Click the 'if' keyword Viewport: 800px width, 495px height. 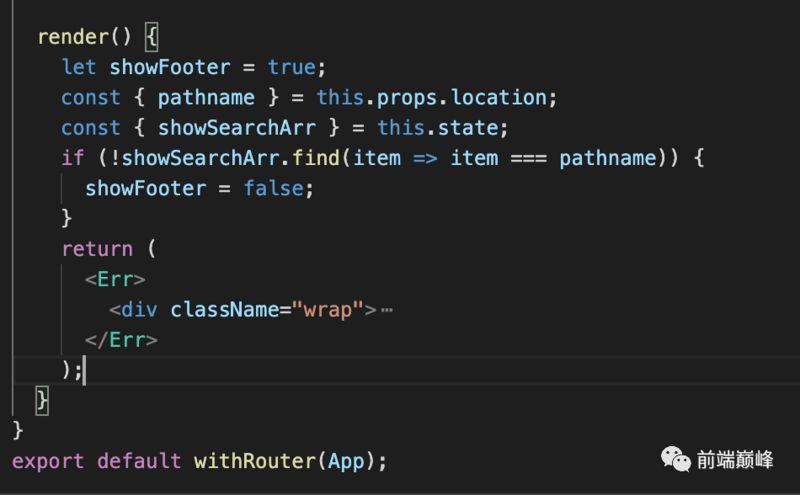point(72,158)
